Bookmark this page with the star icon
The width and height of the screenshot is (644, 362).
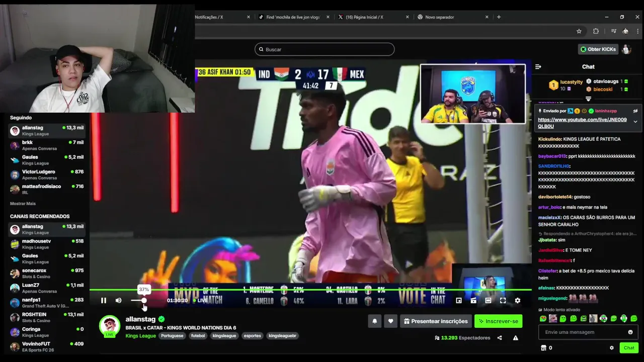tap(579, 31)
